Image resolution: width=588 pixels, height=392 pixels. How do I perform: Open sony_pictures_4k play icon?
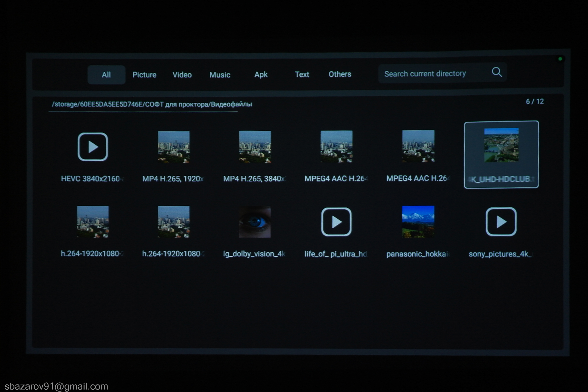[501, 222]
